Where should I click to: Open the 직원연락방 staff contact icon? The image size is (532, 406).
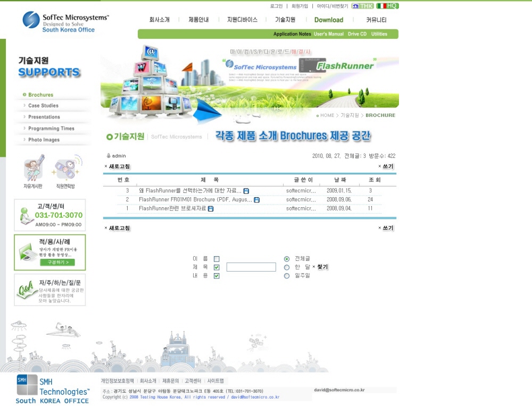click(66, 172)
